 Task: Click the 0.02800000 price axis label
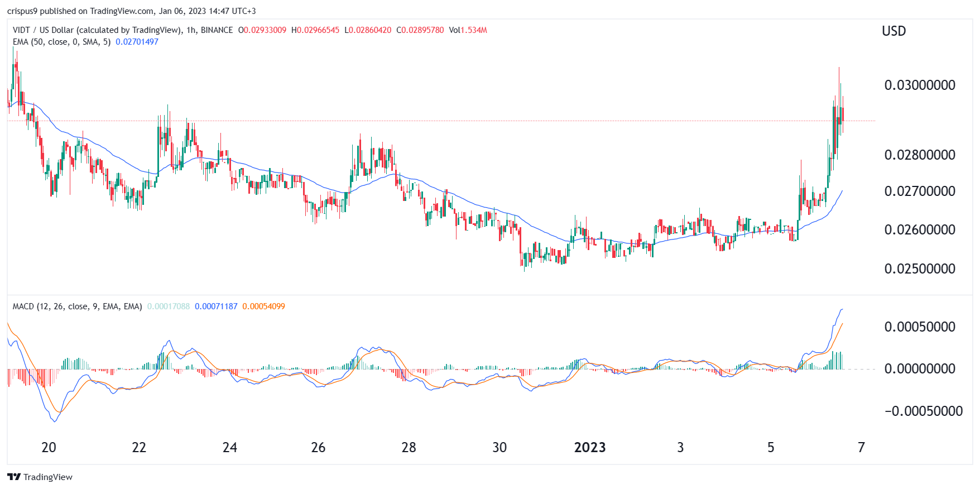[920, 155]
